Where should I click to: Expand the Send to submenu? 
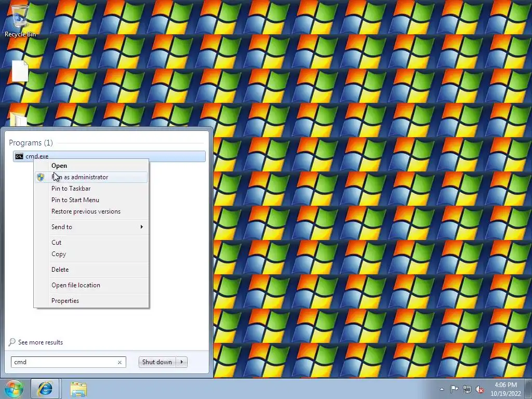[91, 227]
